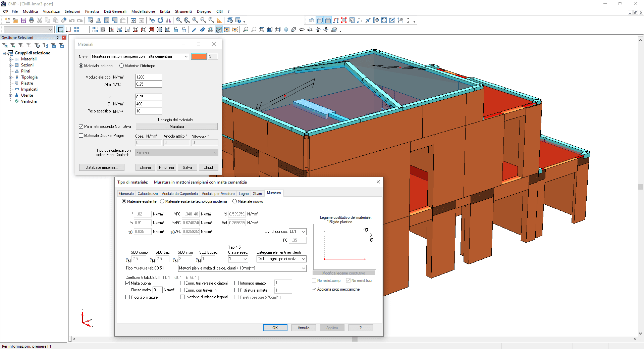Click the ID labels display icon

click(x=352, y=20)
